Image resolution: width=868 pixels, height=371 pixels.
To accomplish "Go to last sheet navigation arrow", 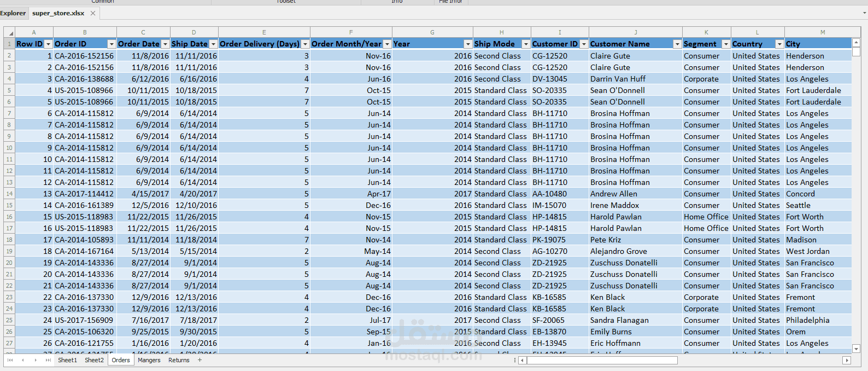I will 48,360.
